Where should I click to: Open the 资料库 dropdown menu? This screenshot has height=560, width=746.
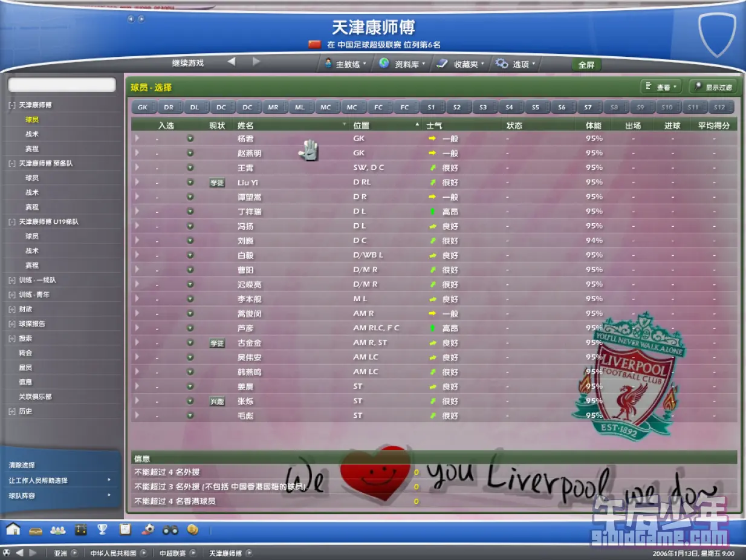[403, 63]
